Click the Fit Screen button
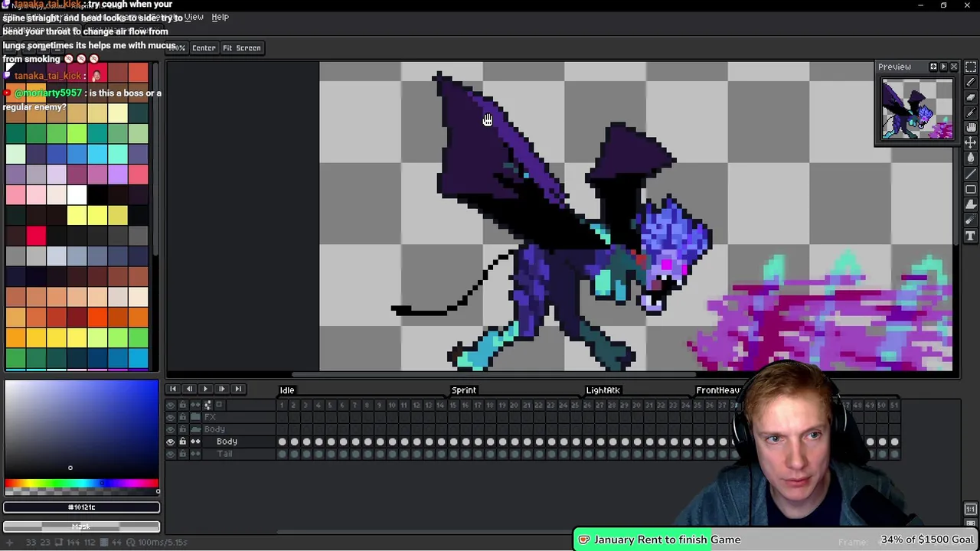 coord(242,47)
